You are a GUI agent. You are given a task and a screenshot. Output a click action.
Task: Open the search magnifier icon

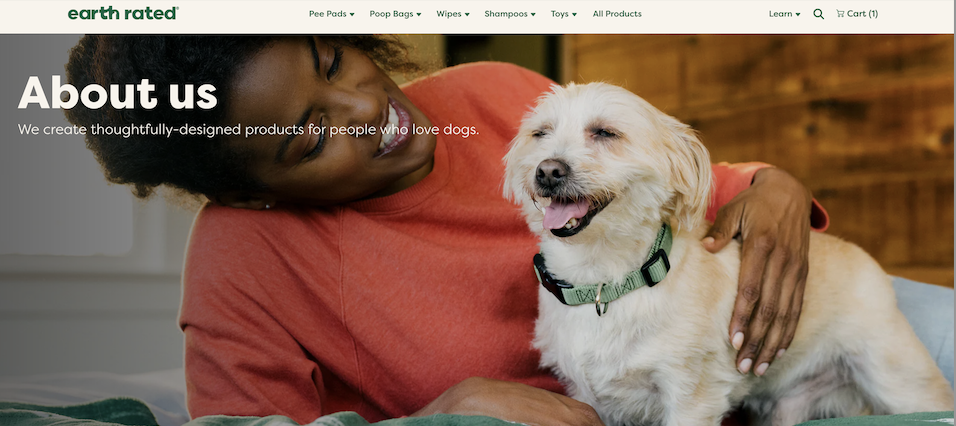[x=818, y=14]
